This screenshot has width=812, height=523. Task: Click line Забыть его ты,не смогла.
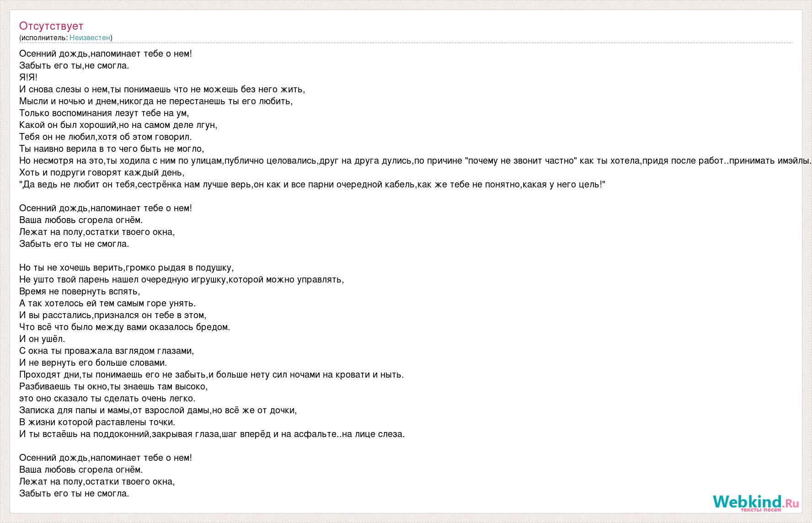click(x=75, y=65)
